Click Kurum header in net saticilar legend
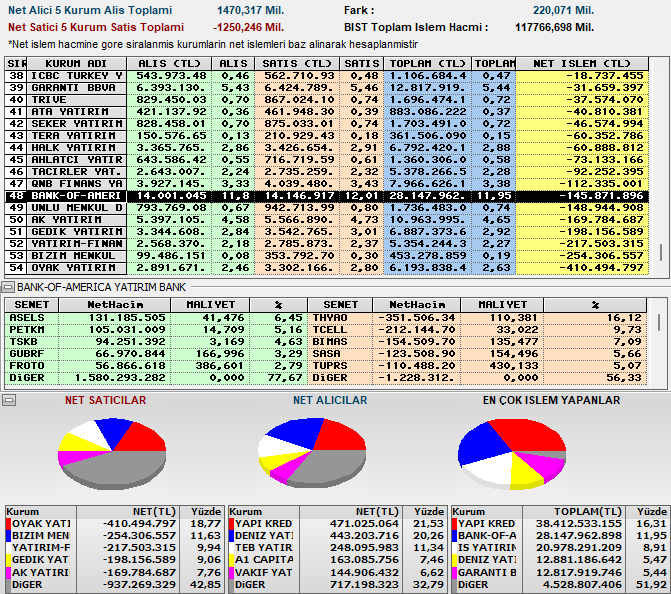This screenshot has width=671, height=594. [41, 512]
